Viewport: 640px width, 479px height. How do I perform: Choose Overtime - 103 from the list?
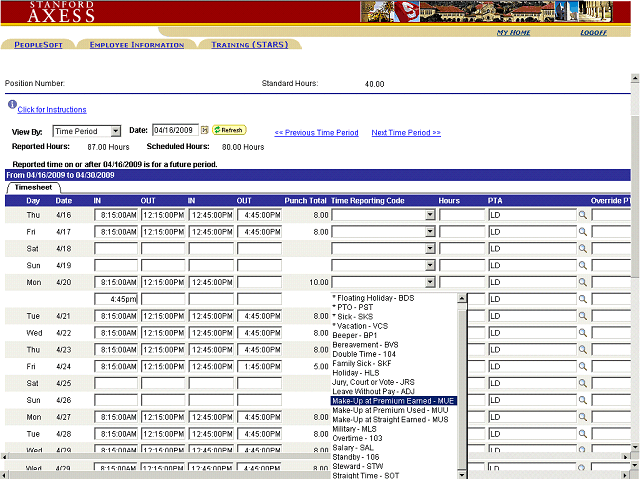[359, 438]
